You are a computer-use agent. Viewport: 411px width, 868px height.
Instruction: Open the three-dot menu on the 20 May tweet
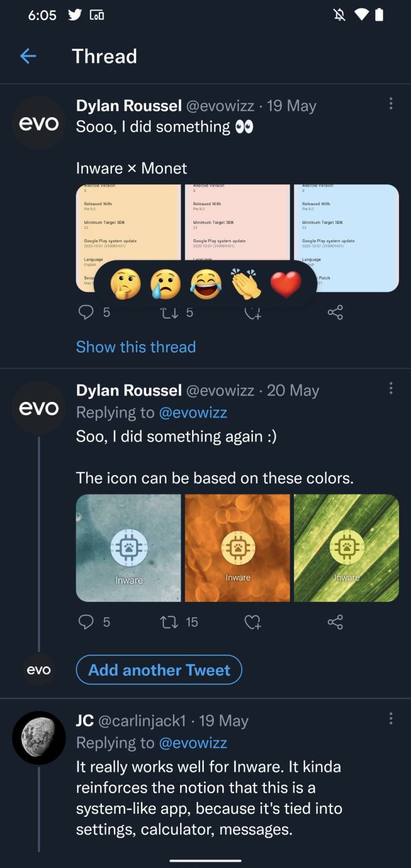tap(391, 388)
